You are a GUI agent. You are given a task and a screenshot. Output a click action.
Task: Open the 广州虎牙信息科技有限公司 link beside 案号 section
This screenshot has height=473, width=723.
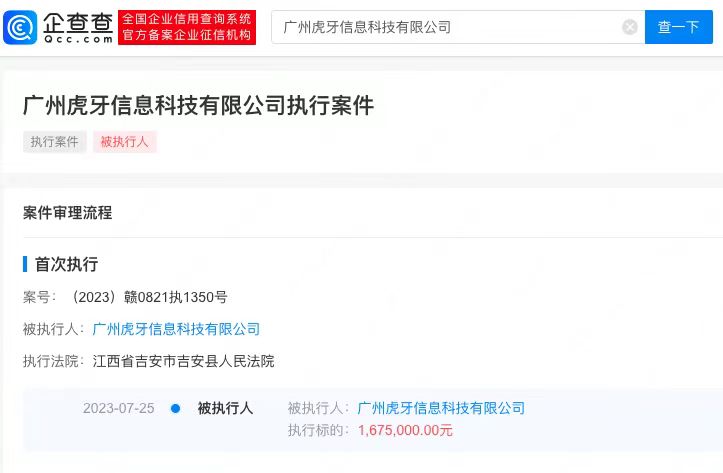pyautogui.click(x=176, y=329)
